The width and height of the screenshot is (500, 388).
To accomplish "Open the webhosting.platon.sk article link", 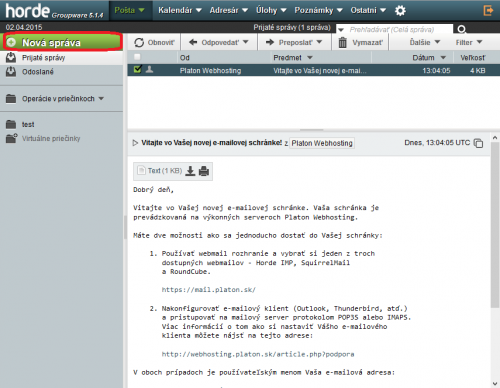I will [258, 354].
